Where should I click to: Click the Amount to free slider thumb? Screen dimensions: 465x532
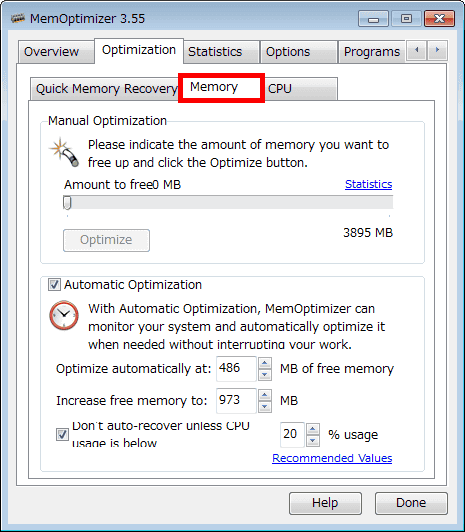point(67,203)
